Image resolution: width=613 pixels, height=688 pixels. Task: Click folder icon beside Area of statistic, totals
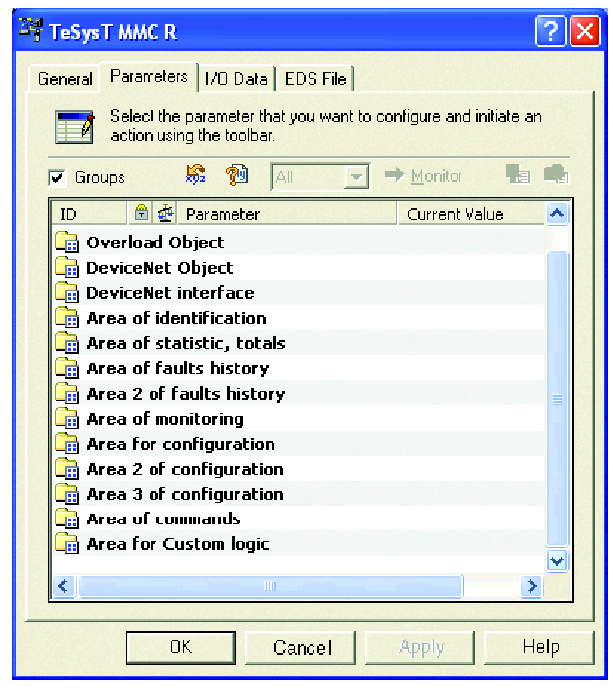pos(67,342)
